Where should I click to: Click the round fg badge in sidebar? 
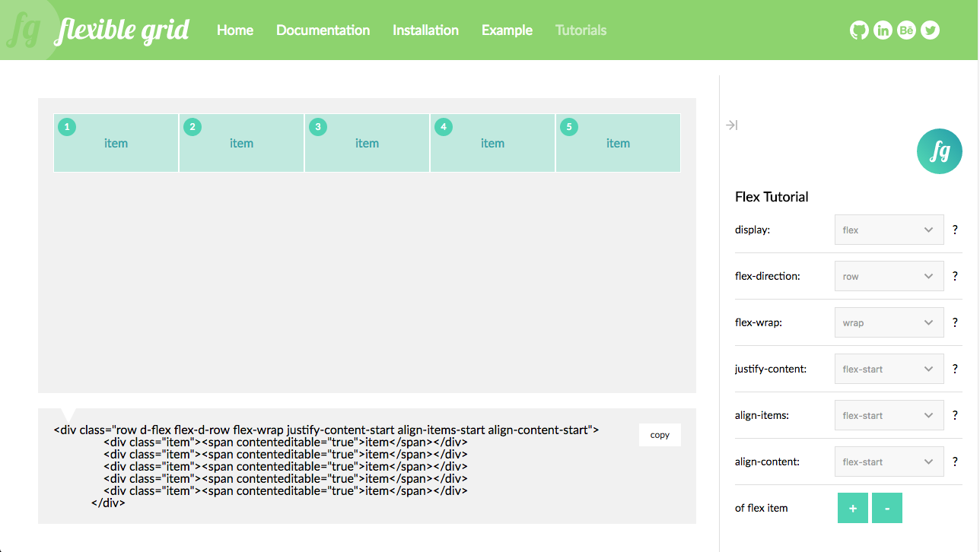pyautogui.click(x=940, y=151)
